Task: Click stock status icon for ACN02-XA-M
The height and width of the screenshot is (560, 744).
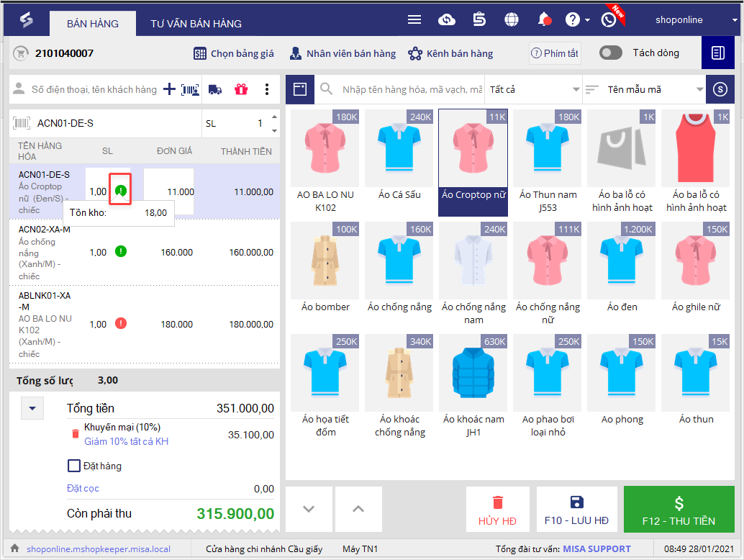Action: 121,251
